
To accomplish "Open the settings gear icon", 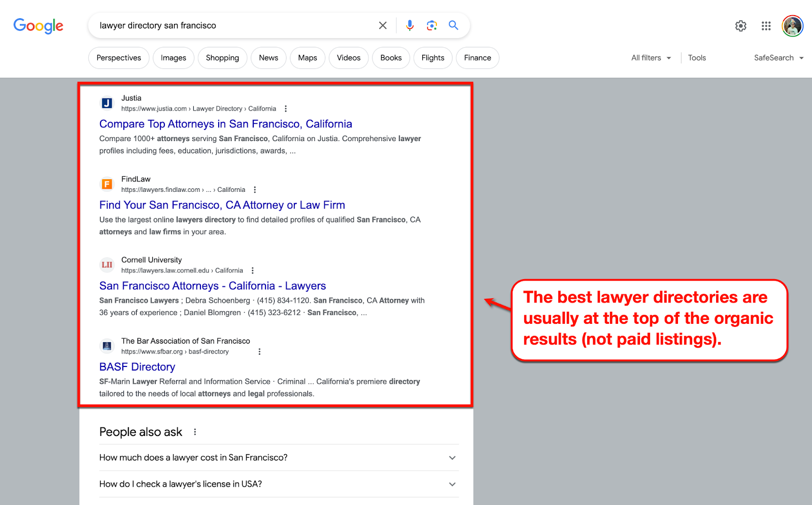I will point(741,26).
